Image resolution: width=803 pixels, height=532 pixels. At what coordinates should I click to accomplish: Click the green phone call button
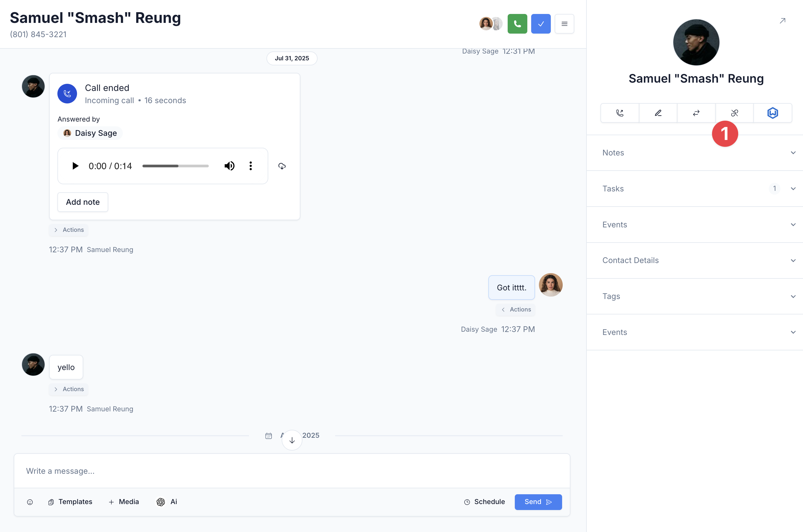[x=517, y=24]
